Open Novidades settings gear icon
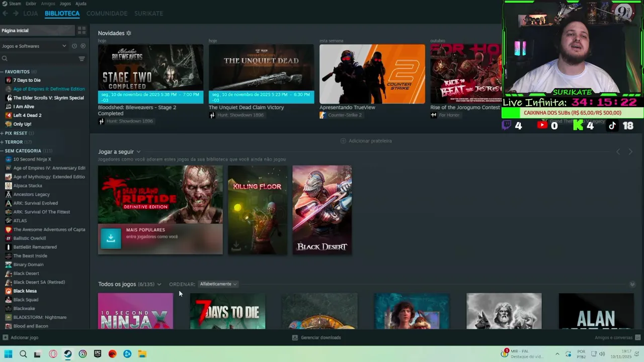644x362 pixels. click(x=129, y=33)
